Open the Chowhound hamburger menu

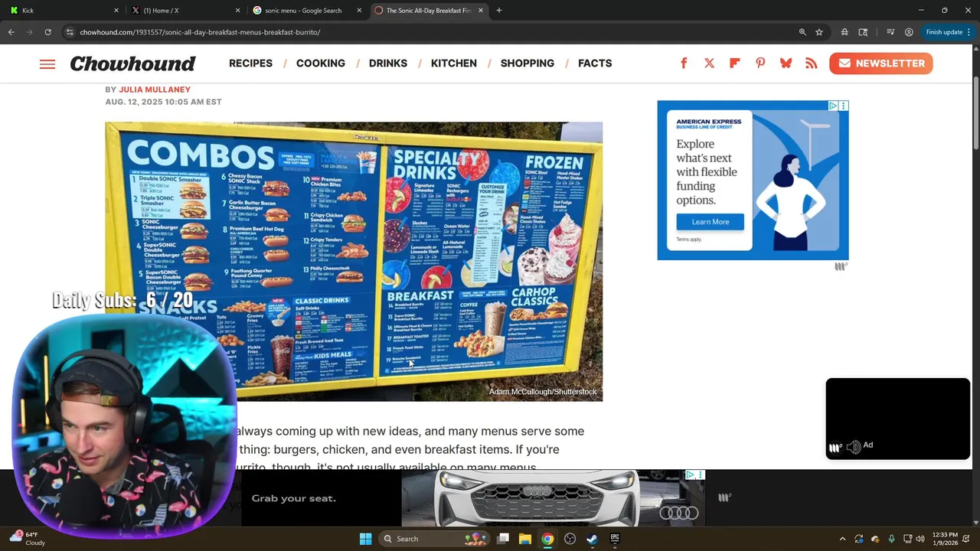pyautogui.click(x=47, y=64)
